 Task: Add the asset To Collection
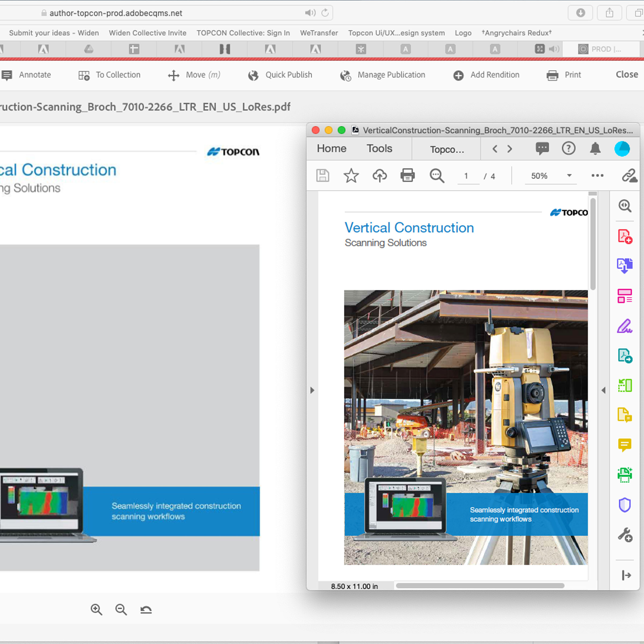tap(109, 75)
